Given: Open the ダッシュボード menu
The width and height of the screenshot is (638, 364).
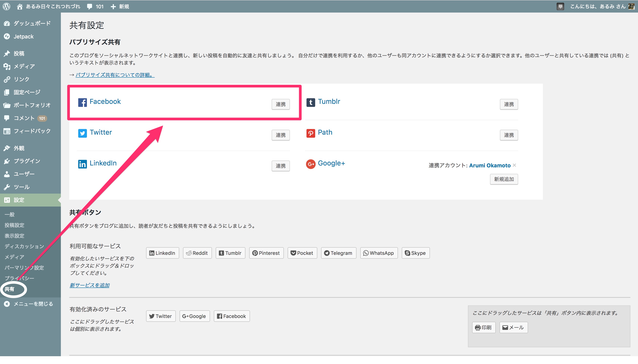Looking at the screenshot, I should (30, 24).
